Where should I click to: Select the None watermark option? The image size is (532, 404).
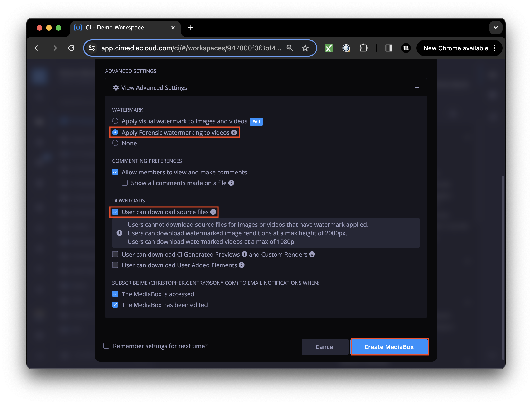point(115,143)
